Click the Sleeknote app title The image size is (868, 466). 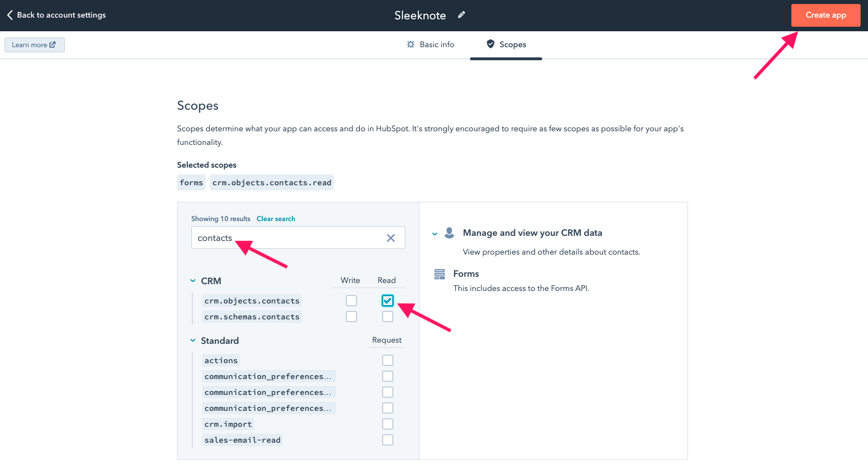click(x=420, y=15)
